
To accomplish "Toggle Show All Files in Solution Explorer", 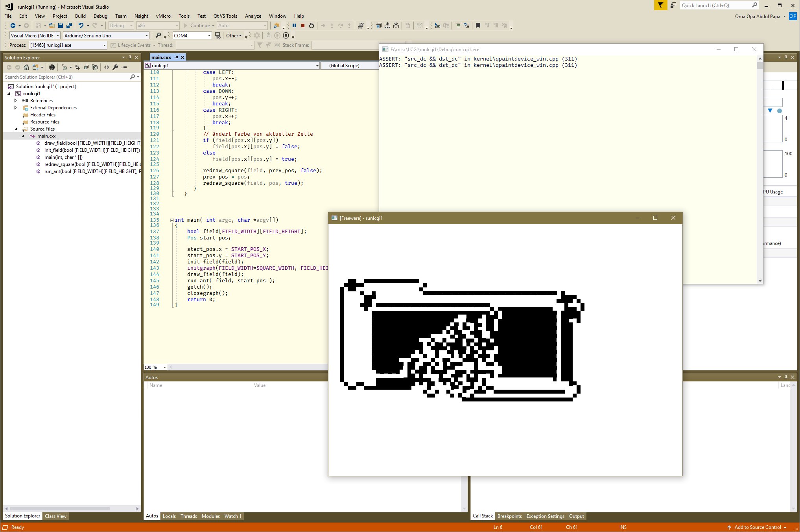I will pos(95,67).
